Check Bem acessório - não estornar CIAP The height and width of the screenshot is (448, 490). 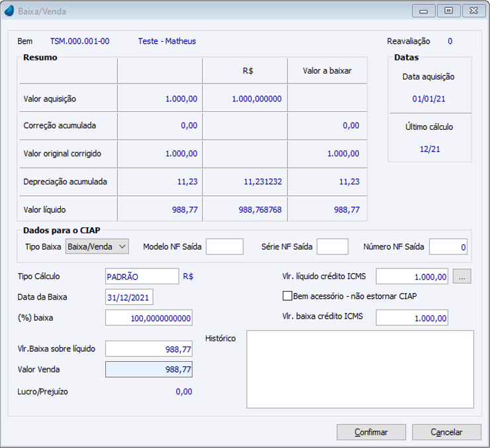[287, 296]
